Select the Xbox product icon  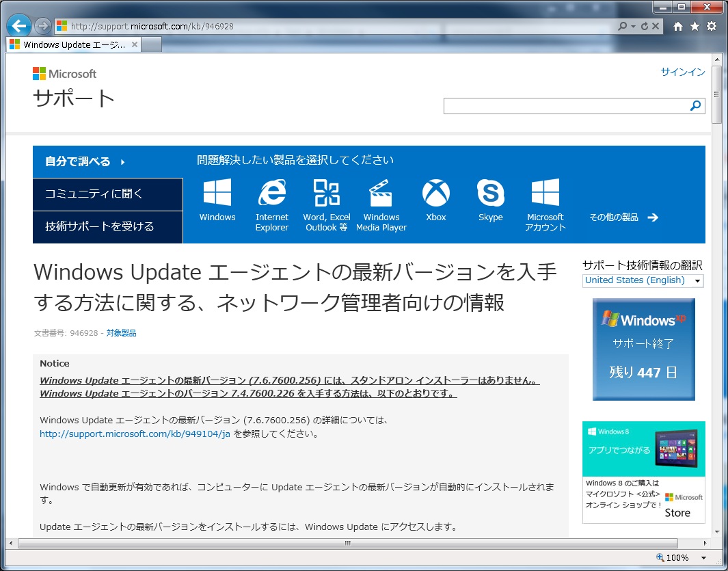point(435,193)
